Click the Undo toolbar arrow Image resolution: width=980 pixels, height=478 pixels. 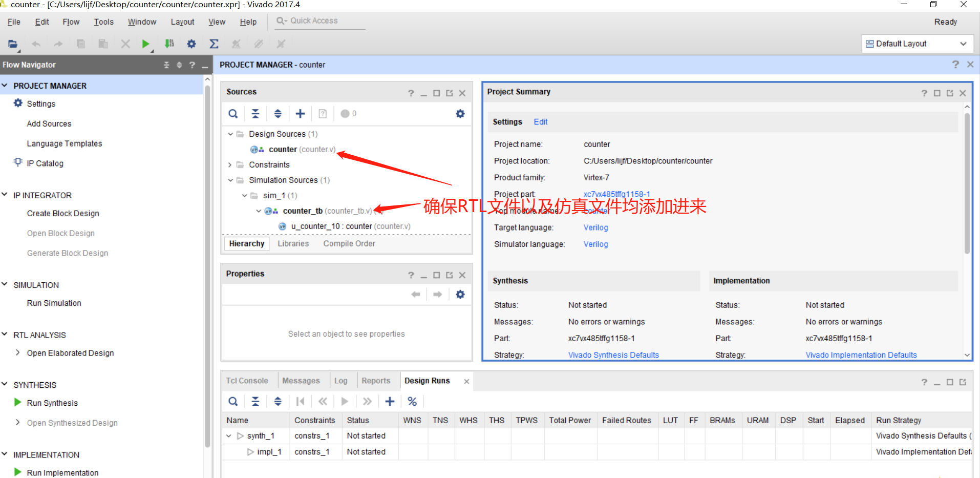(x=36, y=44)
